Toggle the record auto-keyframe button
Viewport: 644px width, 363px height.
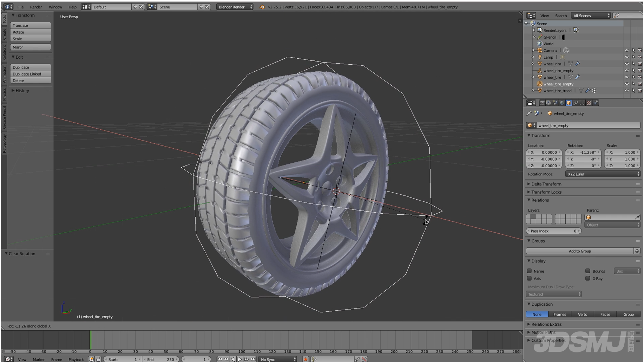(305, 359)
